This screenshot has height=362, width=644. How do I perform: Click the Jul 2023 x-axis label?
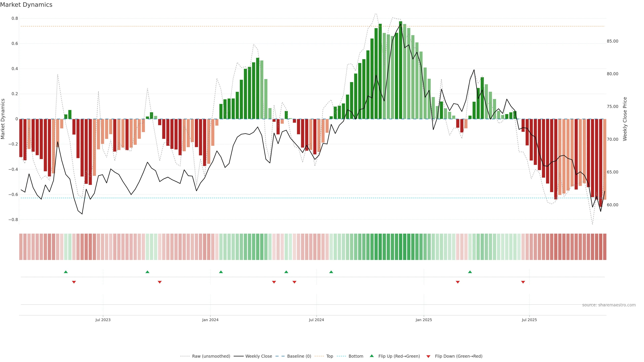click(103, 320)
